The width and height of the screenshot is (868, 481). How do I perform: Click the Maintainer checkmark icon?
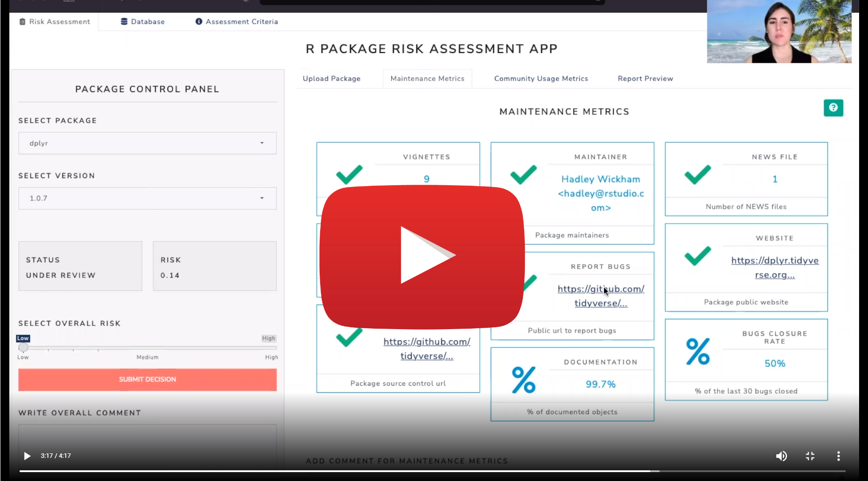(523, 175)
